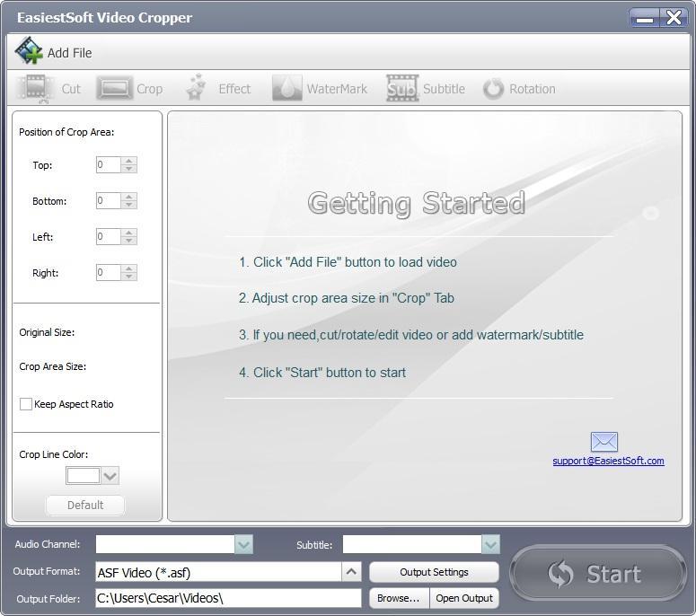The image size is (696, 616).
Task: Click the Top value input field
Action: tap(109, 164)
